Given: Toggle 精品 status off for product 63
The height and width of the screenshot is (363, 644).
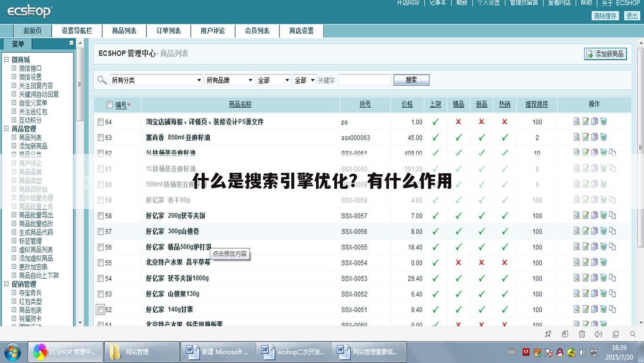Looking at the screenshot, I should (x=458, y=137).
